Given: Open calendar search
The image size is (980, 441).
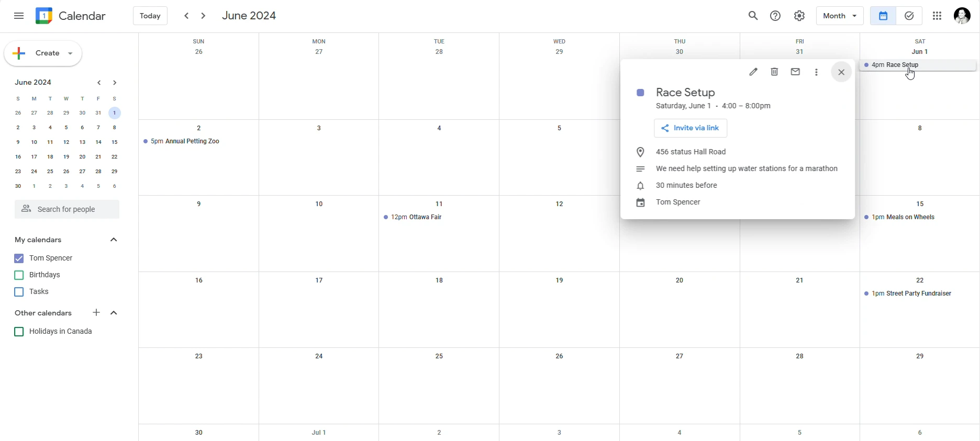Looking at the screenshot, I should 753,16.
